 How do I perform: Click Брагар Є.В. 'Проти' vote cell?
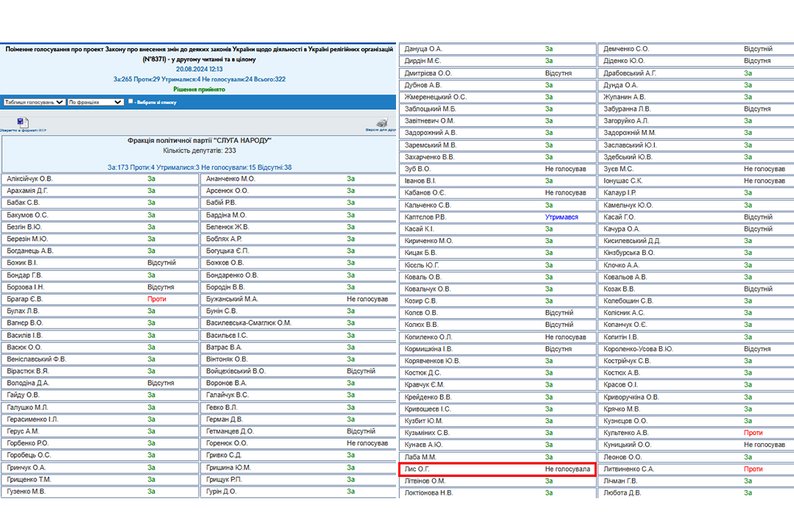click(x=156, y=298)
